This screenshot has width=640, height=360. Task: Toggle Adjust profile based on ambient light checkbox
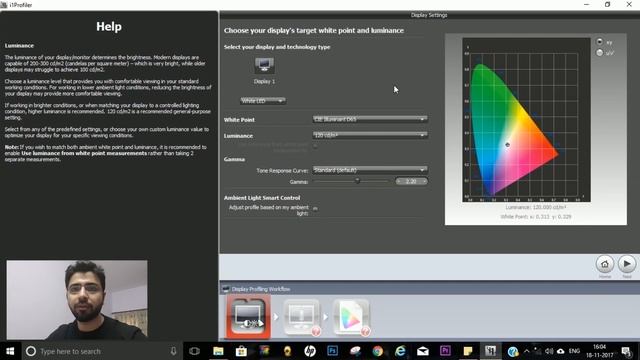(315, 209)
